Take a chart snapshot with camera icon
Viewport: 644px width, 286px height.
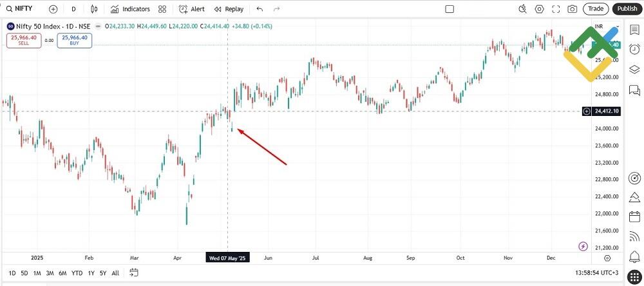point(572,9)
